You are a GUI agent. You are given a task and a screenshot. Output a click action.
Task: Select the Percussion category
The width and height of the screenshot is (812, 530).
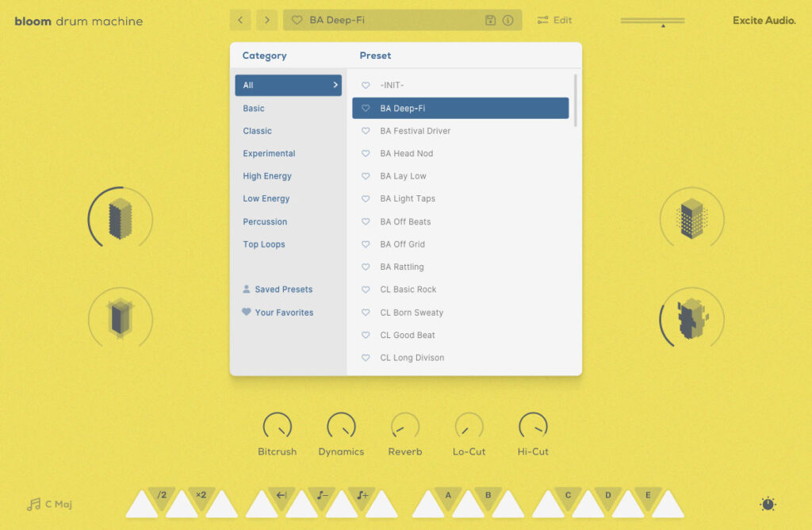(265, 221)
